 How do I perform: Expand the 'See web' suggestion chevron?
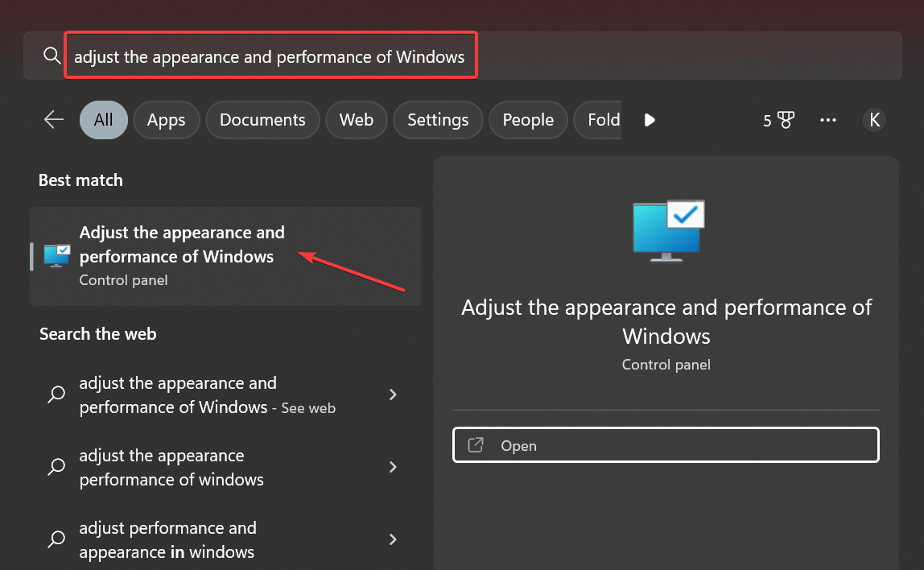pos(393,394)
